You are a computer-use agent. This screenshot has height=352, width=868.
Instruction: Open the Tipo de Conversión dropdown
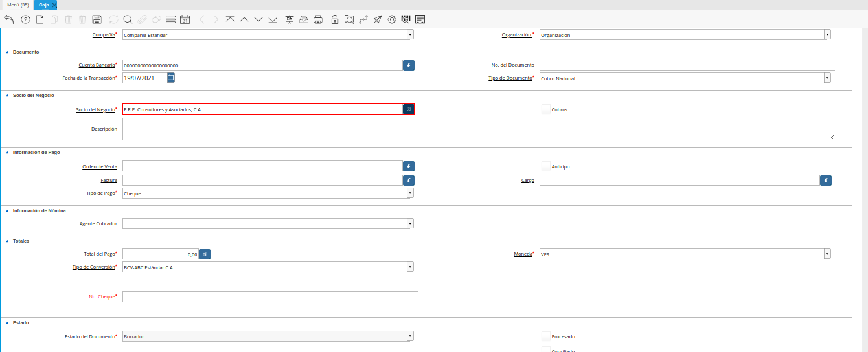410,267
